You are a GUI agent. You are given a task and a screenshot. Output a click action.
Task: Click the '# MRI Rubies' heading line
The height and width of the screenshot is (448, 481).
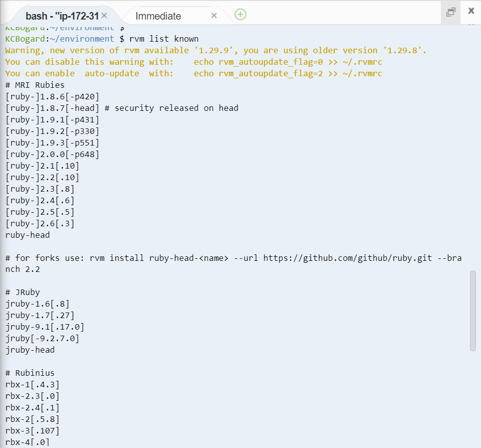pyautogui.click(x=35, y=85)
